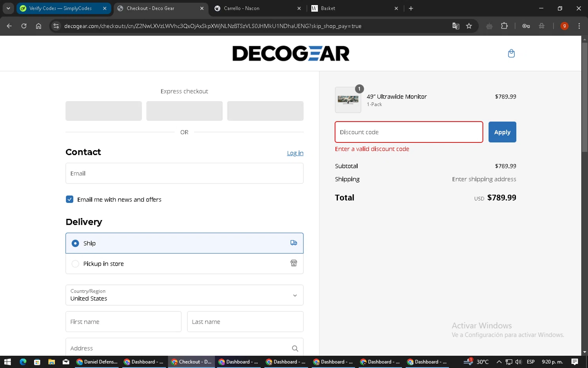Open Microsoft Store from taskbar
Screen dimensions: 588x368
(37, 362)
